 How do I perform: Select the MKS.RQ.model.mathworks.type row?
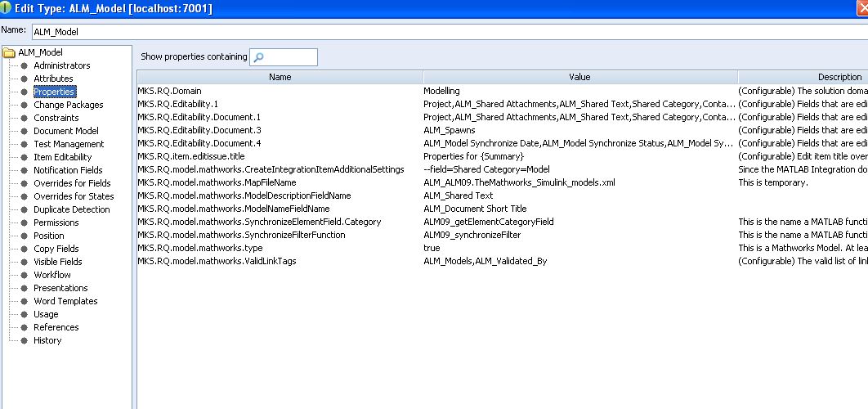pyautogui.click(x=503, y=249)
